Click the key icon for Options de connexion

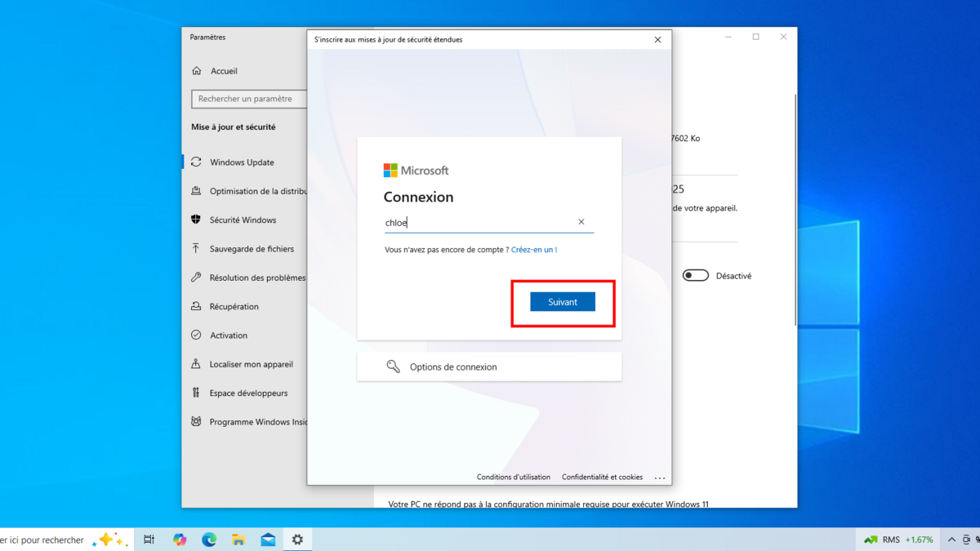[x=393, y=367]
